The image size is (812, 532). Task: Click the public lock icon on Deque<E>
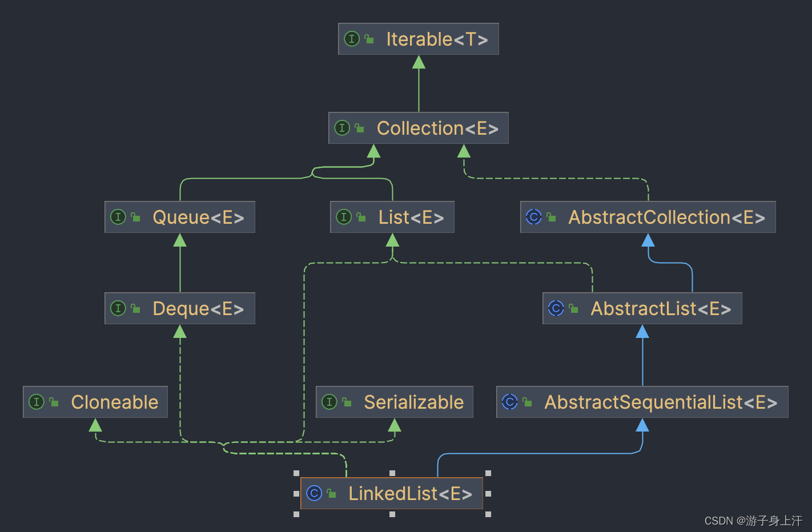[x=136, y=308]
